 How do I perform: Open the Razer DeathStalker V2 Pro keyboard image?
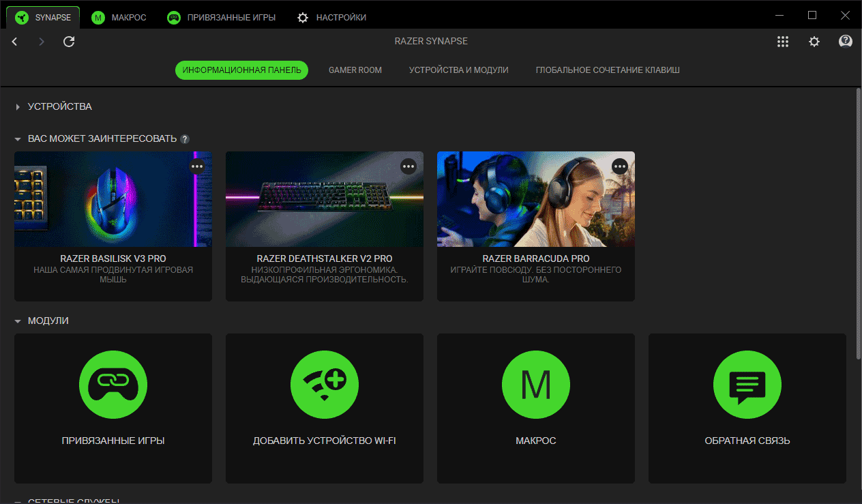point(325,199)
